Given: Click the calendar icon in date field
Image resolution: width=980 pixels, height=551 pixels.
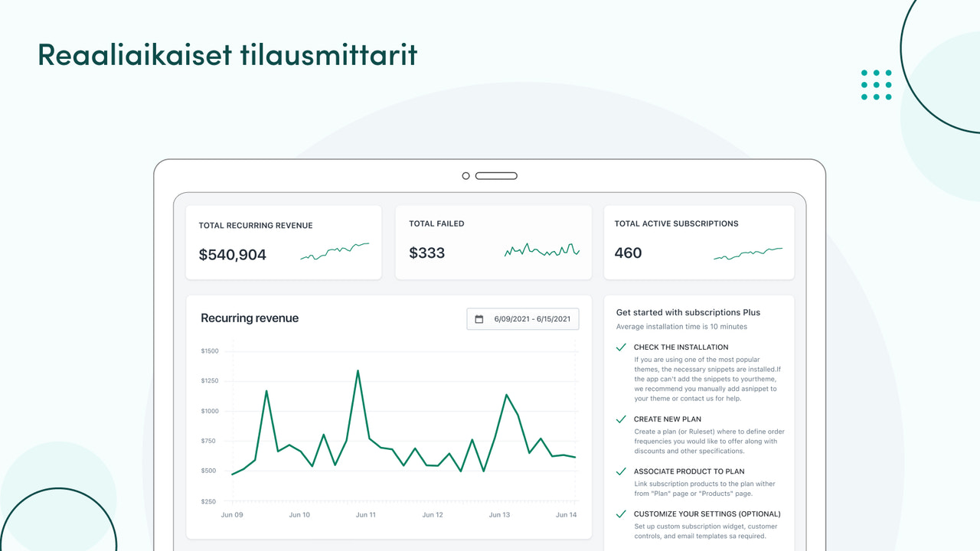Looking at the screenshot, I should 479,319.
